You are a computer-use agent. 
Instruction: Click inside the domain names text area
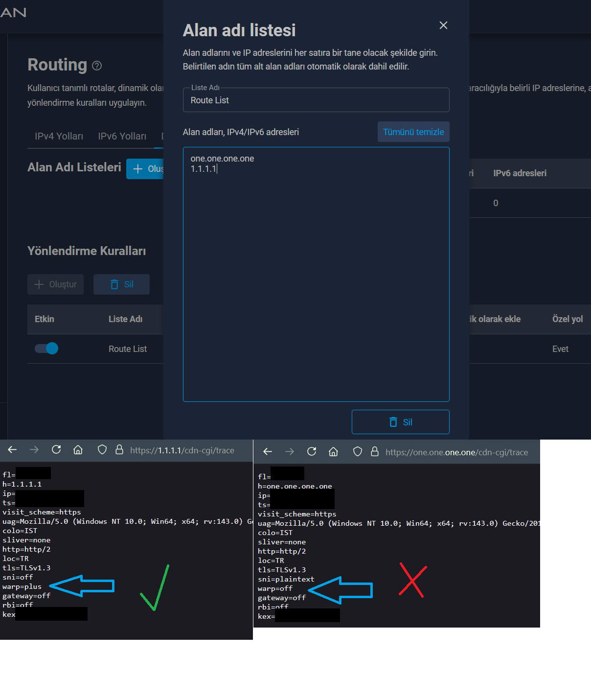tap(316, 274)
